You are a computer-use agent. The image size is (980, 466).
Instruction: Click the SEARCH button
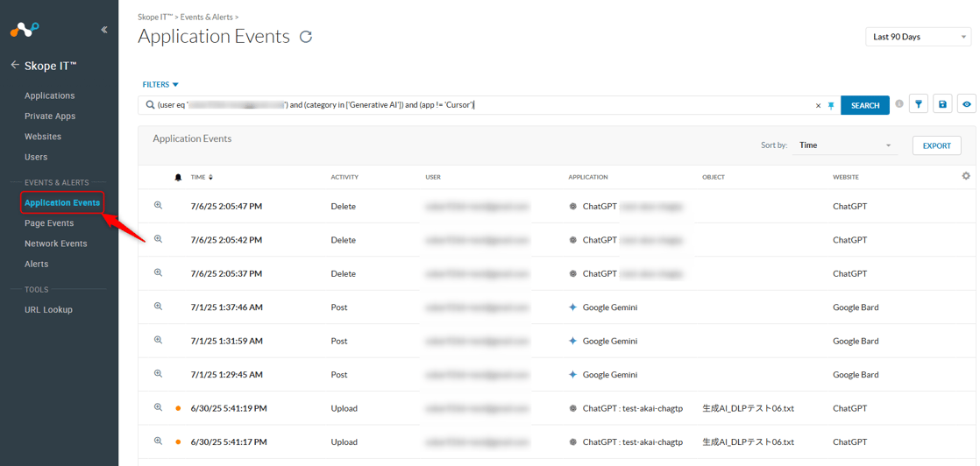[865, 106]
